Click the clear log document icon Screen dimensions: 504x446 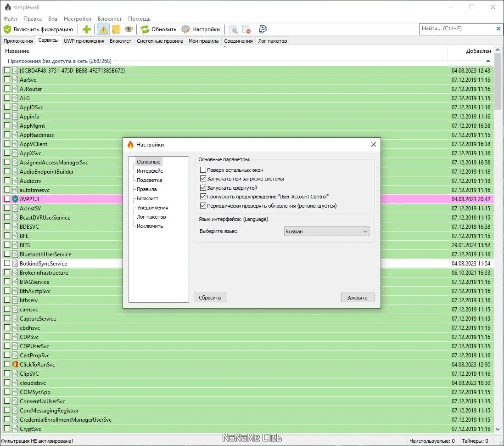(x=246, y=29)
